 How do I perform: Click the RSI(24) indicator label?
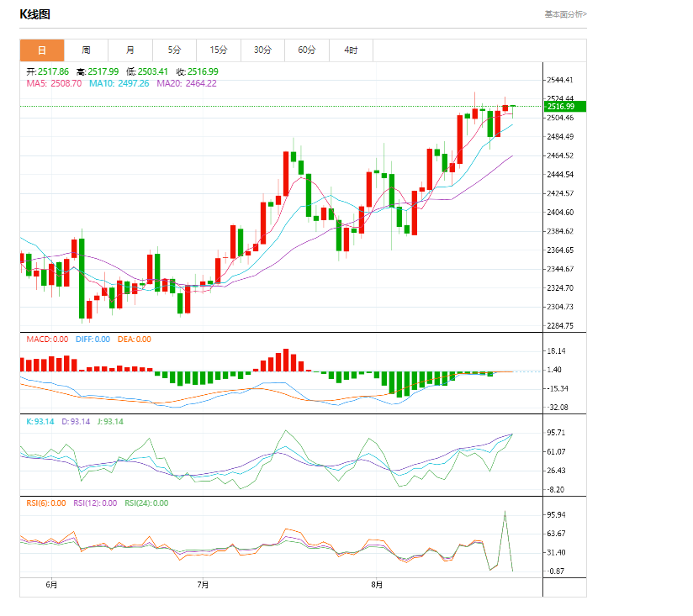(x=146, y=503)
